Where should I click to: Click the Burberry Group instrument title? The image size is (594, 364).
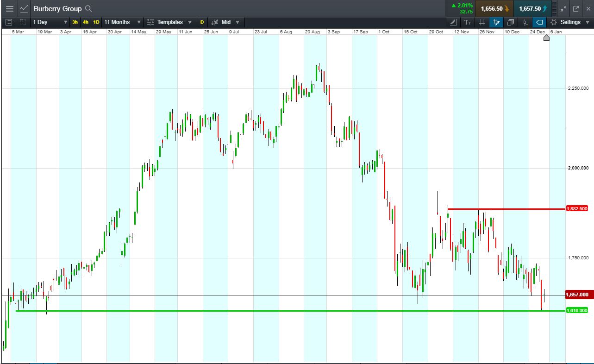[57, 9]
